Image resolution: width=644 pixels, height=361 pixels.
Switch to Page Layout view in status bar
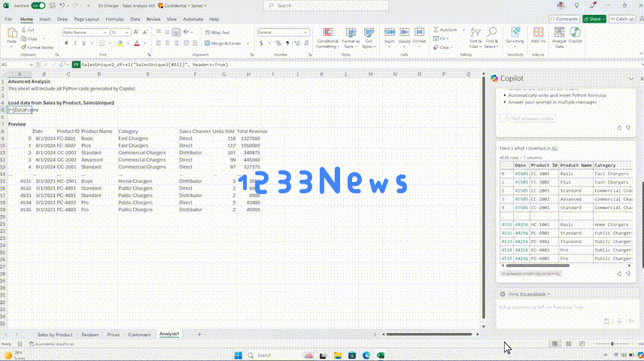569,344
